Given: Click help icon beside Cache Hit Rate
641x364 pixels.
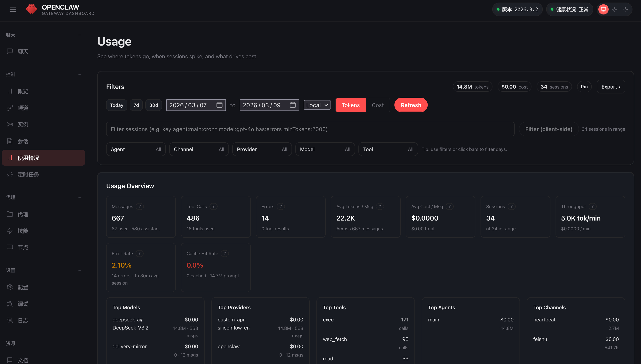Looking at the screenshot, I should point(225,254).
